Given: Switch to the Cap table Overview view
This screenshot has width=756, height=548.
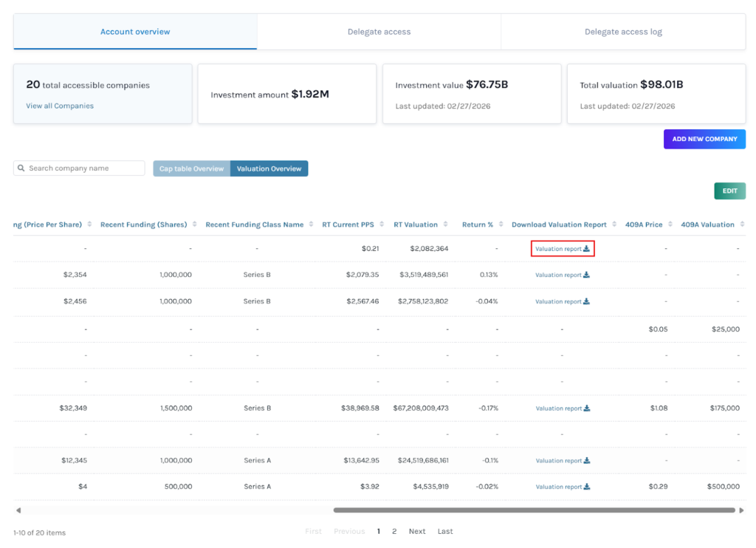Looking at the screenshot, I should [x=190, y=168].
